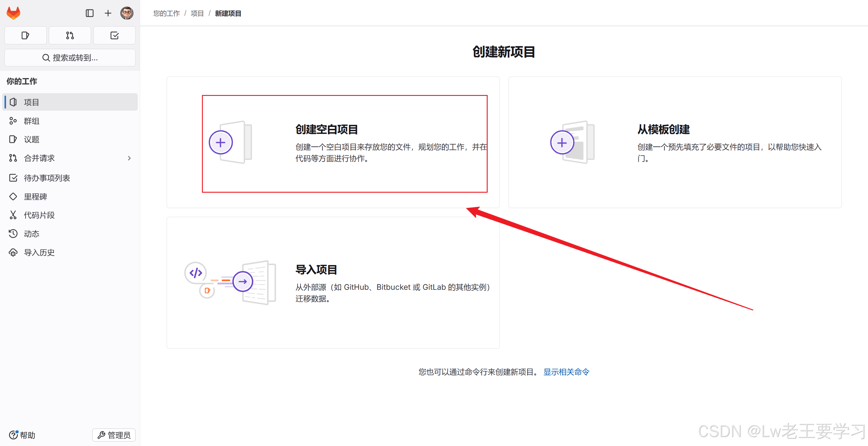Open 导入历史 import history item
Viewport: 868px width, 446px height.
tap(39, 252)
